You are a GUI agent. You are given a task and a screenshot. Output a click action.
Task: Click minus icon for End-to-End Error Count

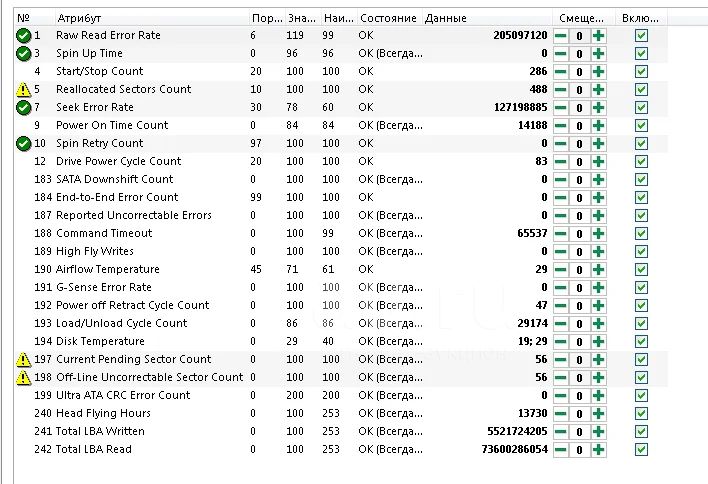560,198
